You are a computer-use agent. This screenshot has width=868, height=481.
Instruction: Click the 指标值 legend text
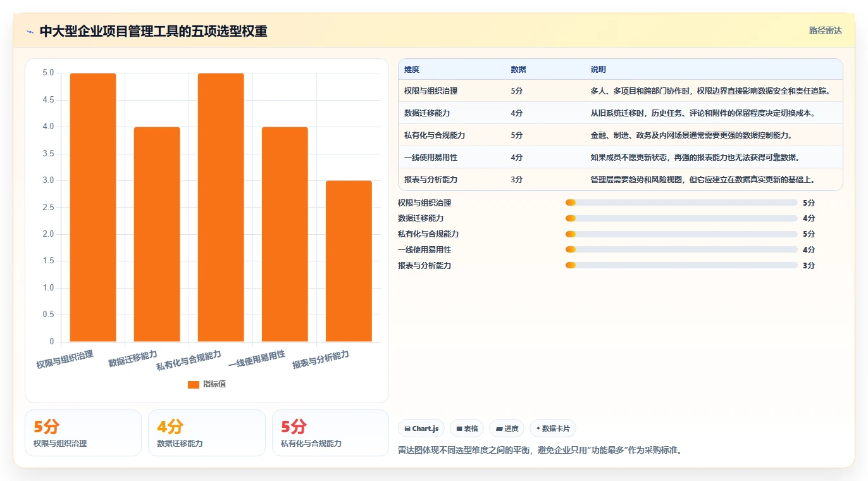pos(214,384)
